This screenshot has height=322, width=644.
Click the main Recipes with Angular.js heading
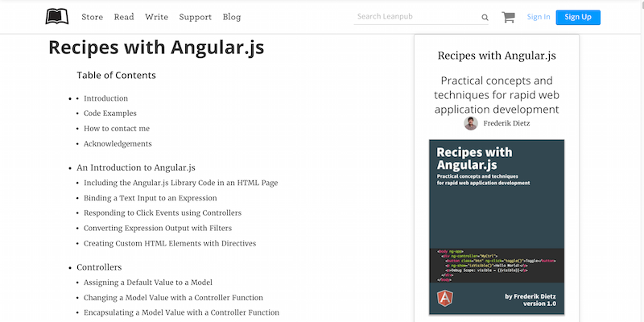click(x=156, y=47)
